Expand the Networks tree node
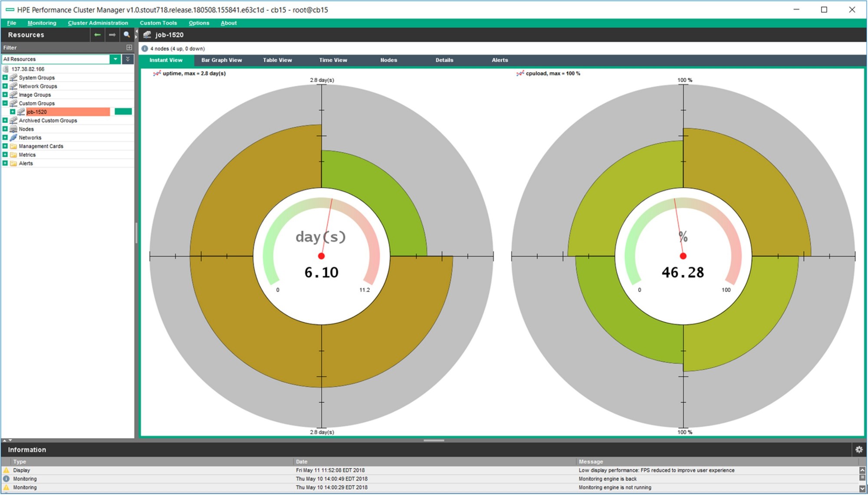Viewport: 868px width, 495px height. [5, 138]
